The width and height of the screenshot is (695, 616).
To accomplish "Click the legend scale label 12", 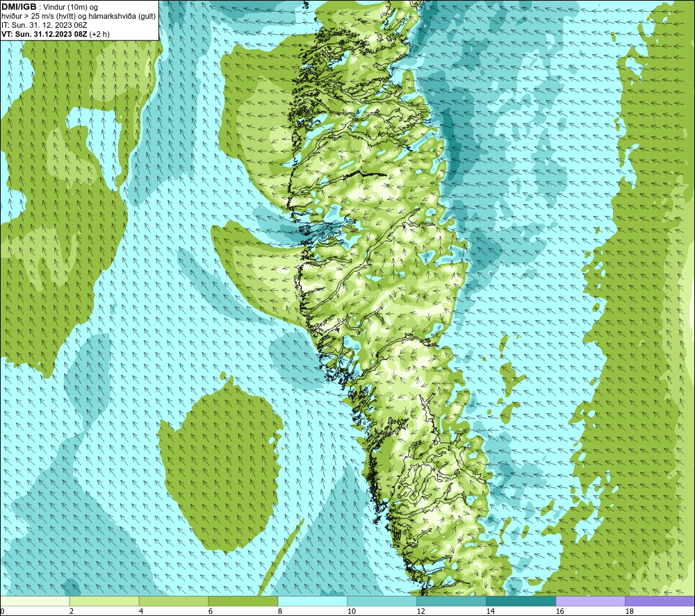I will (420, 612).
